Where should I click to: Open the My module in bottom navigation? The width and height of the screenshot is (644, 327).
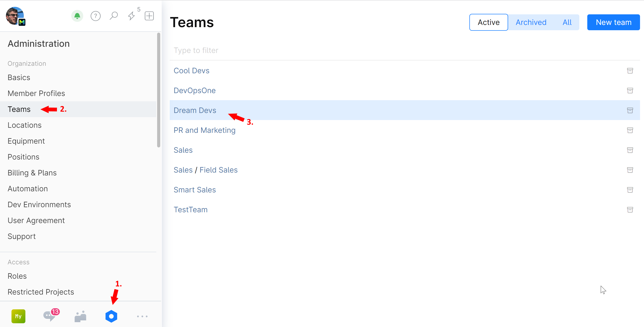coord(18,316)
